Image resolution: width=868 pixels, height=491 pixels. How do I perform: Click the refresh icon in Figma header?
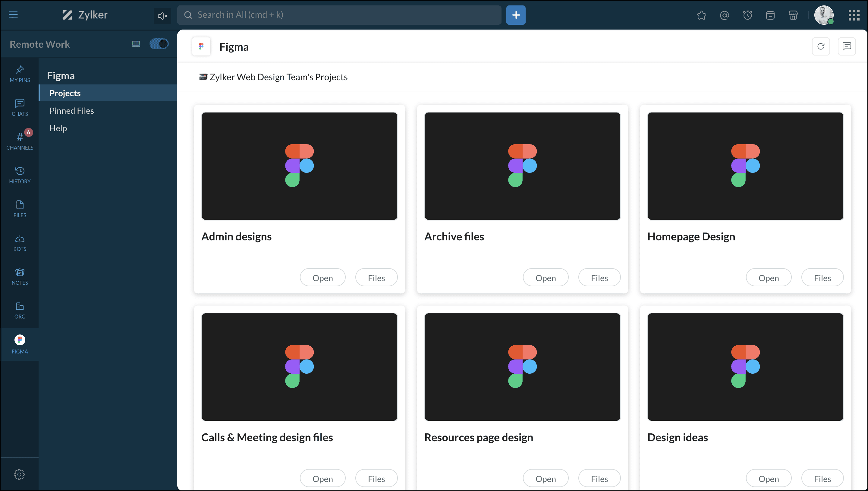(820, 46)
